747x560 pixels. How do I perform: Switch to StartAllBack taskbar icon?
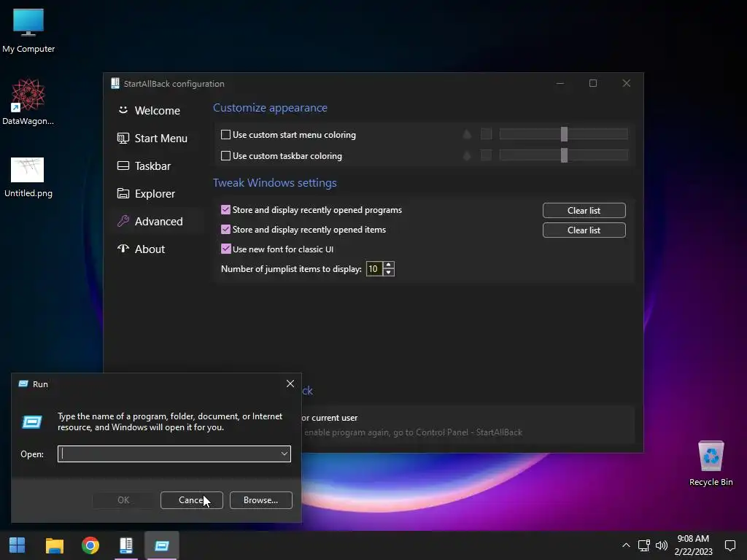pyautogui.click(x=125, y=545)
